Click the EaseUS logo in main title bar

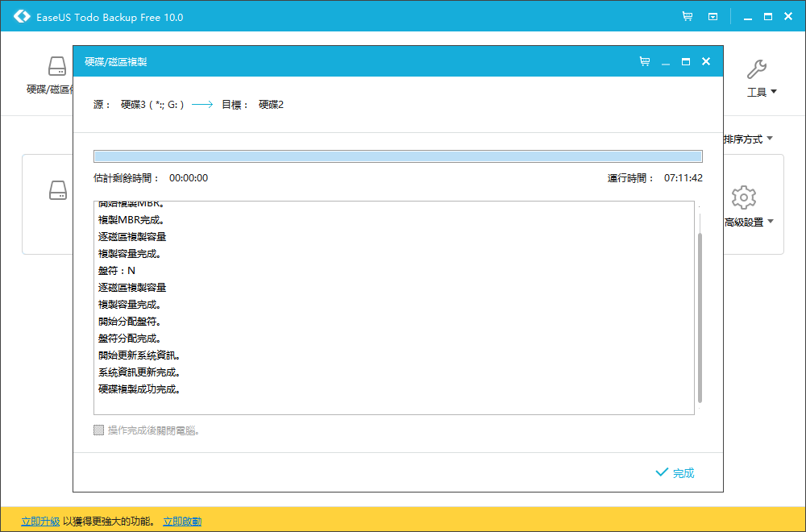[x=22, y=16]
